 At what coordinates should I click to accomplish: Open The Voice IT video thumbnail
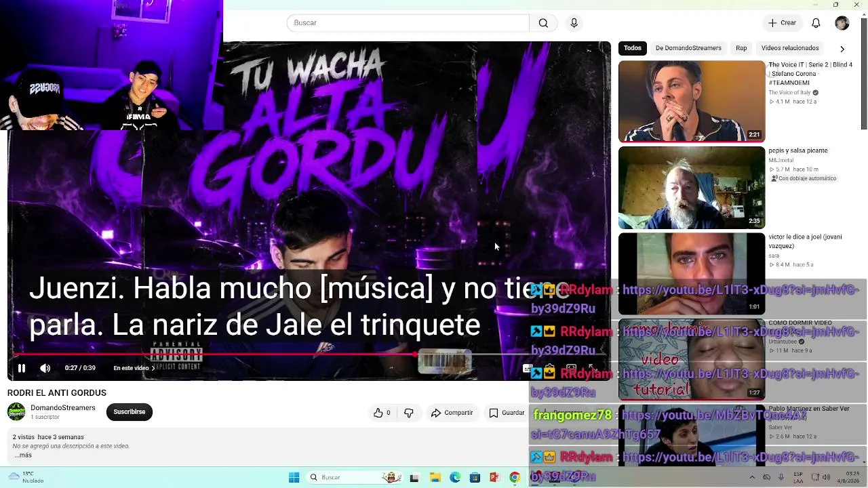point(692,102)
